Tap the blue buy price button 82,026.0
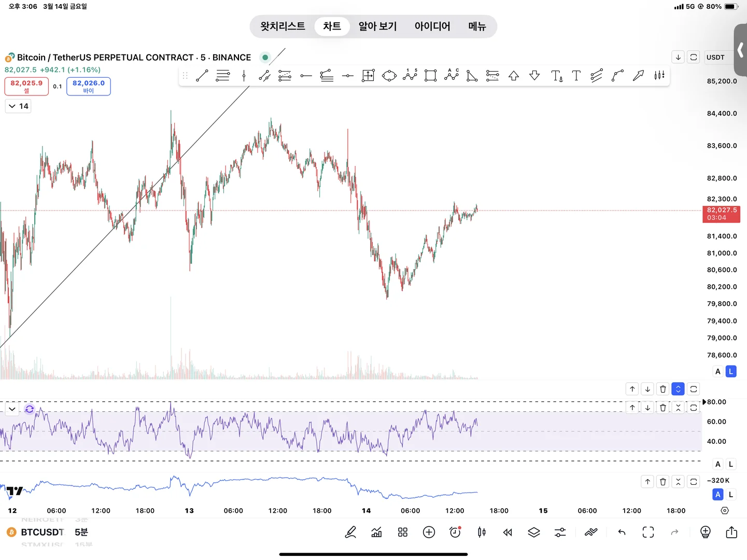This screenshot has height=560, width=747. pyautogui.click(x=89, y=86)
